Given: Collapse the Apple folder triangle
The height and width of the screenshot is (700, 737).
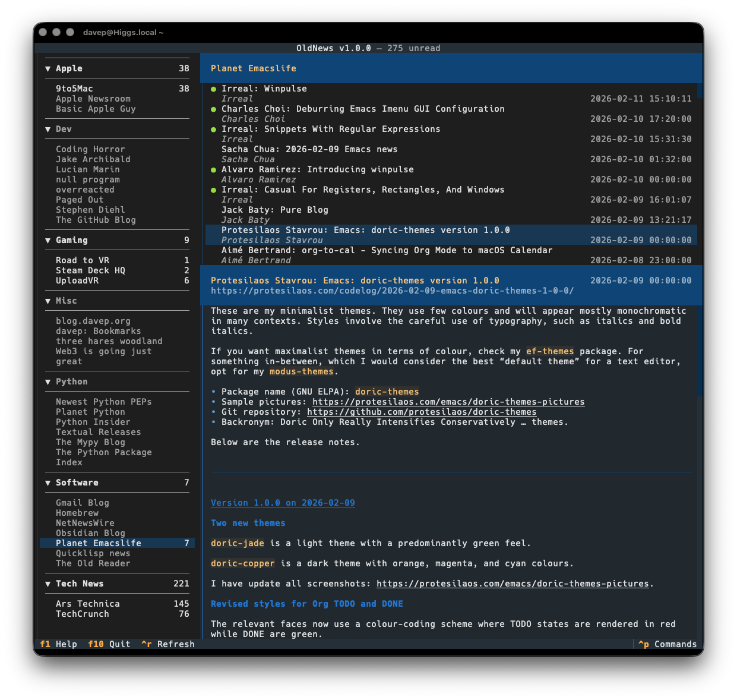Looking at the screenshot, I should pyautogui.click(x=48, y=69).
